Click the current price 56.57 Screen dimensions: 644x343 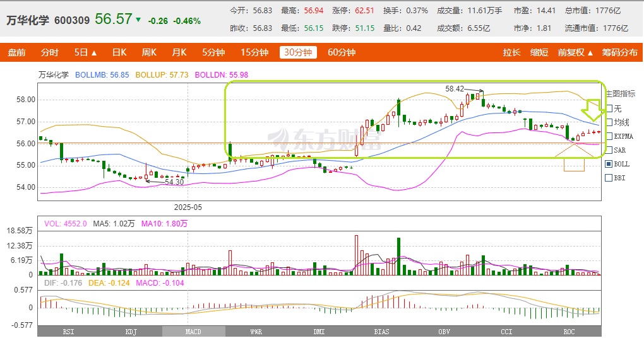114,19
